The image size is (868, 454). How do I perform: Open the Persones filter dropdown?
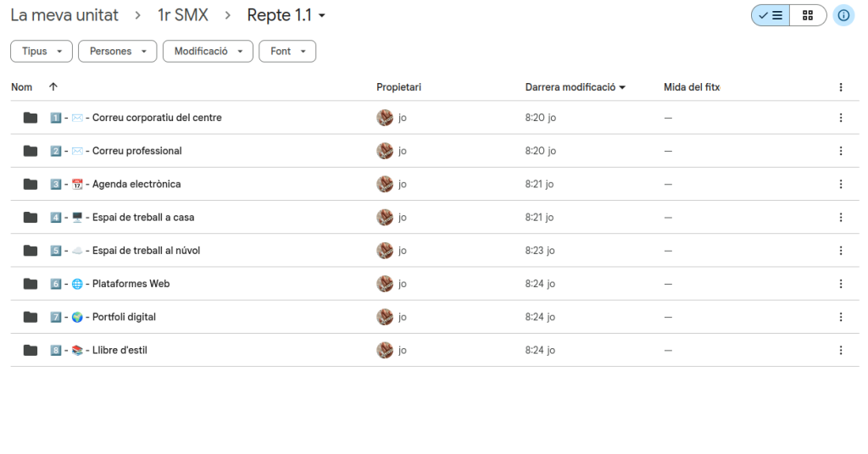(118, 52)
